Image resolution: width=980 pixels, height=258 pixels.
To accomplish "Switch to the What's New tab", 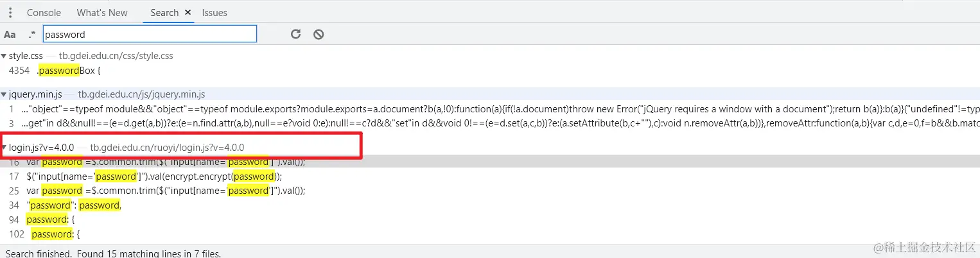I will point(102,13).
